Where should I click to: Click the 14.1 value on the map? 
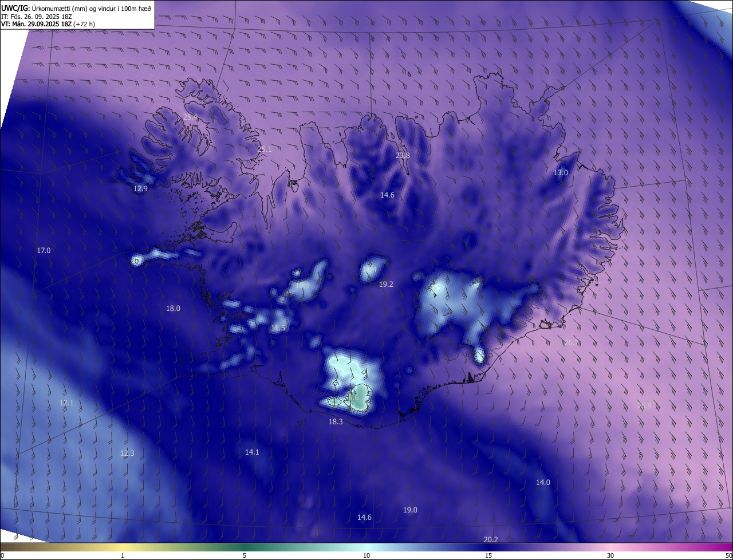click(252, 452)
